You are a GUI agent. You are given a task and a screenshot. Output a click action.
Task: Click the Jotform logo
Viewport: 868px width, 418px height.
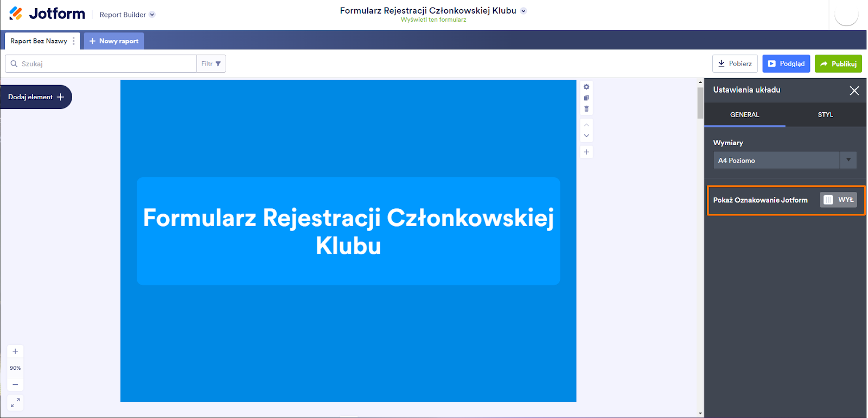[47, 14]
